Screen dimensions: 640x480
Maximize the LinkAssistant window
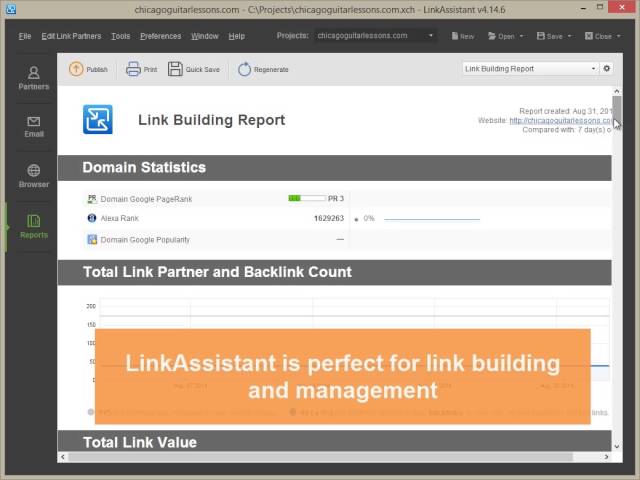(x=600, y=7)
